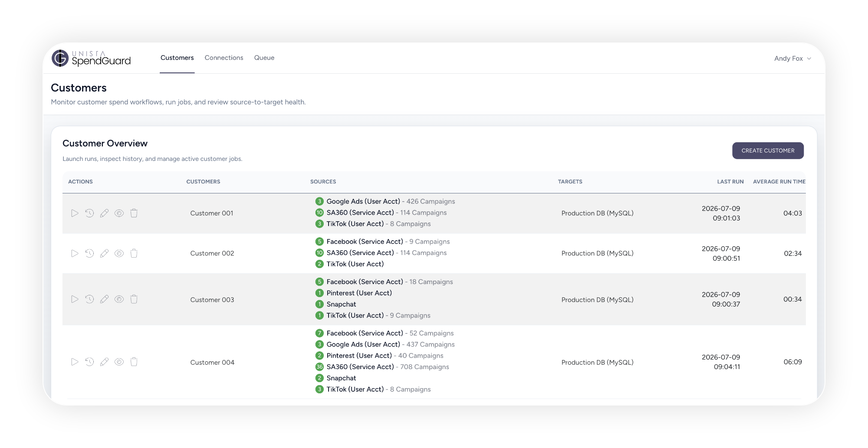
Task: Click the Actions column header
Action: (80, 182)
